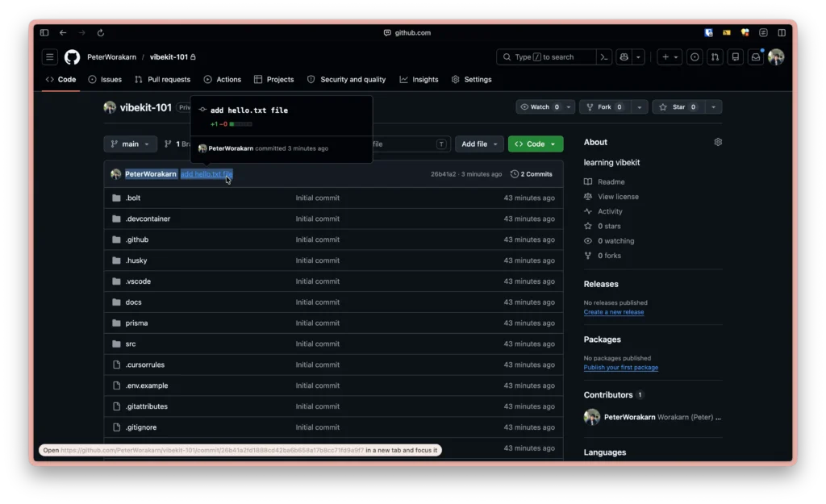This screenshot has width=826, height=504.
Task: Open the browser tab overview icon
Action: tap(782, 32)
